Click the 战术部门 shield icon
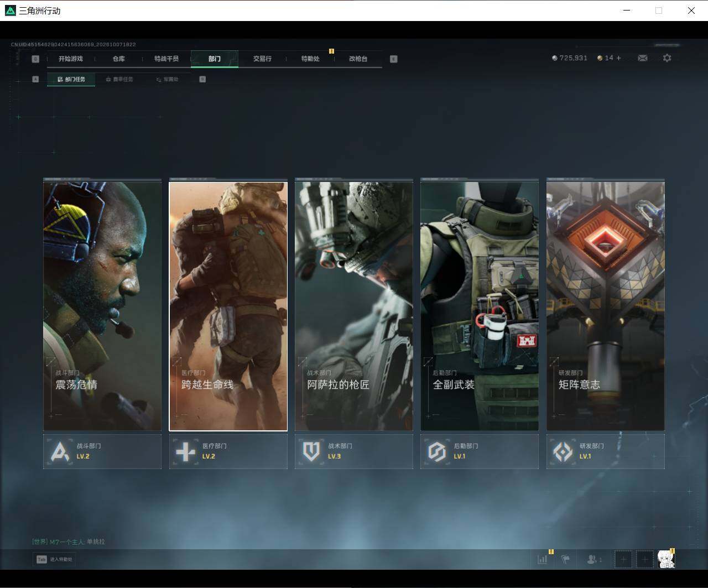This screenshot has width=708, height=588. pyautogui.click(x=311, y=452)
